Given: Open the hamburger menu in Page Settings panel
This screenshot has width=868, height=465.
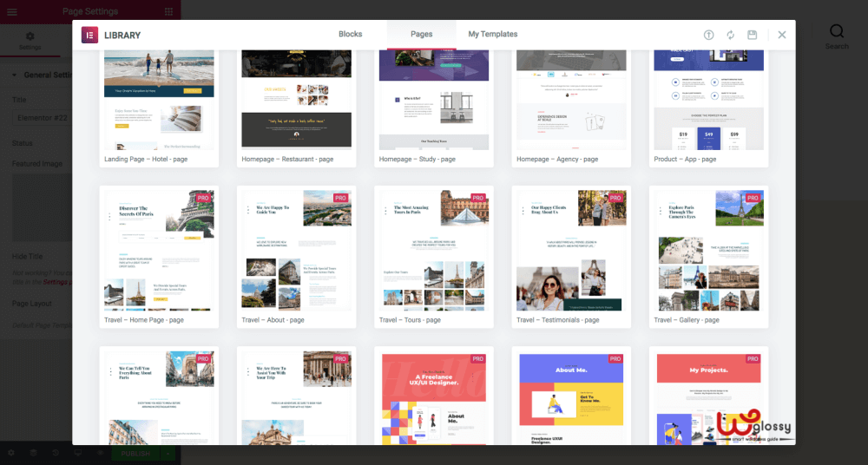Looking at the screenshot, I should 11,11.
